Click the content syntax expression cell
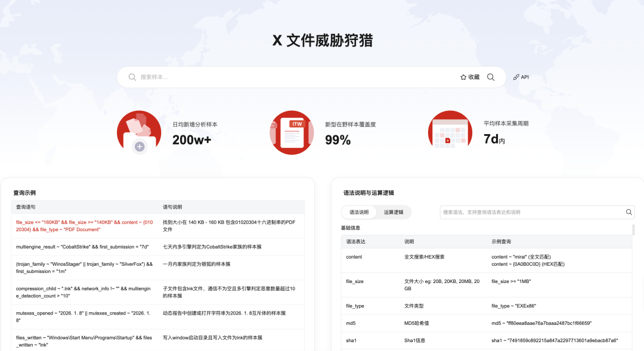This screenshot has height=351, width=644. click(354, 257)
